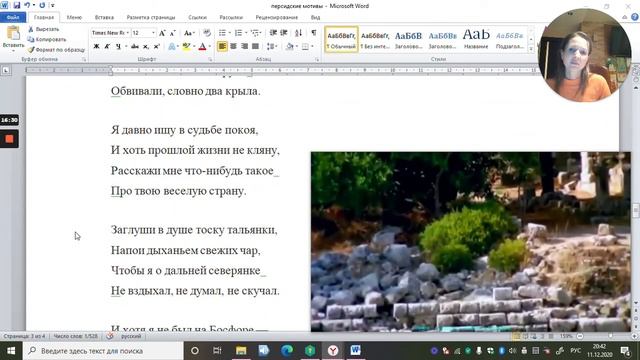Expand the Times New Roman font name dropdown
The image size is (640, 360).
(128, 33)
